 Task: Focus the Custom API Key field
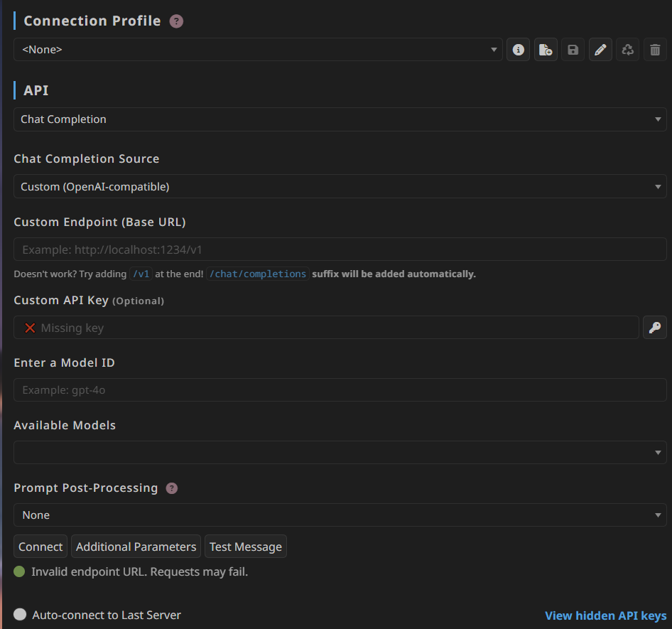click(x=326, y=328)
